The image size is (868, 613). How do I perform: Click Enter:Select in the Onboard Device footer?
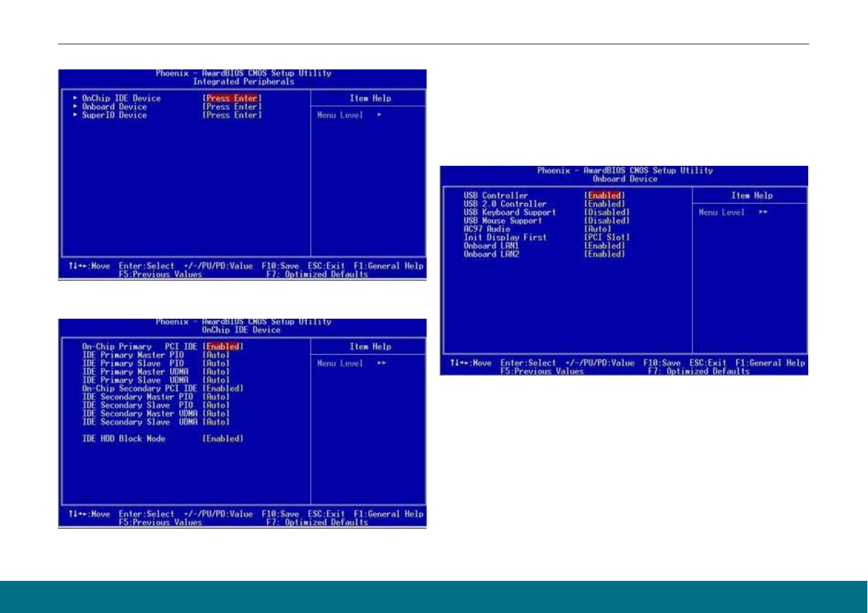(528, 363)
